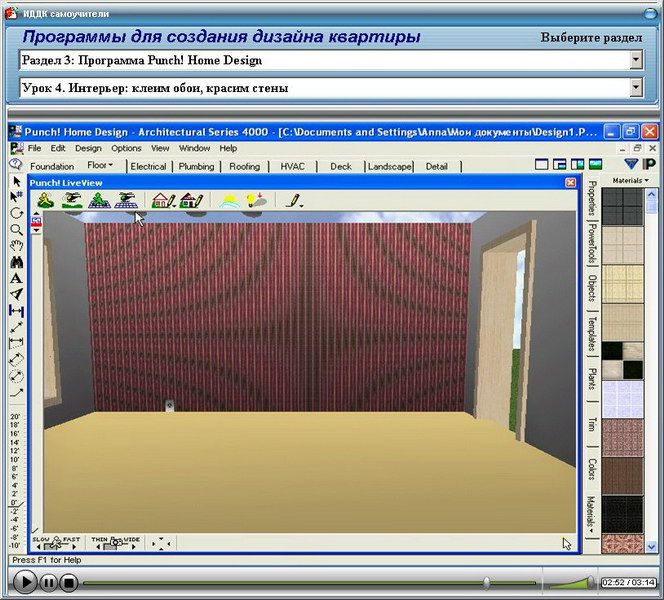The height and width of the screenshot is (600, 664).
Task: Open the Materials dropdown header
Action: click(630, 181)
